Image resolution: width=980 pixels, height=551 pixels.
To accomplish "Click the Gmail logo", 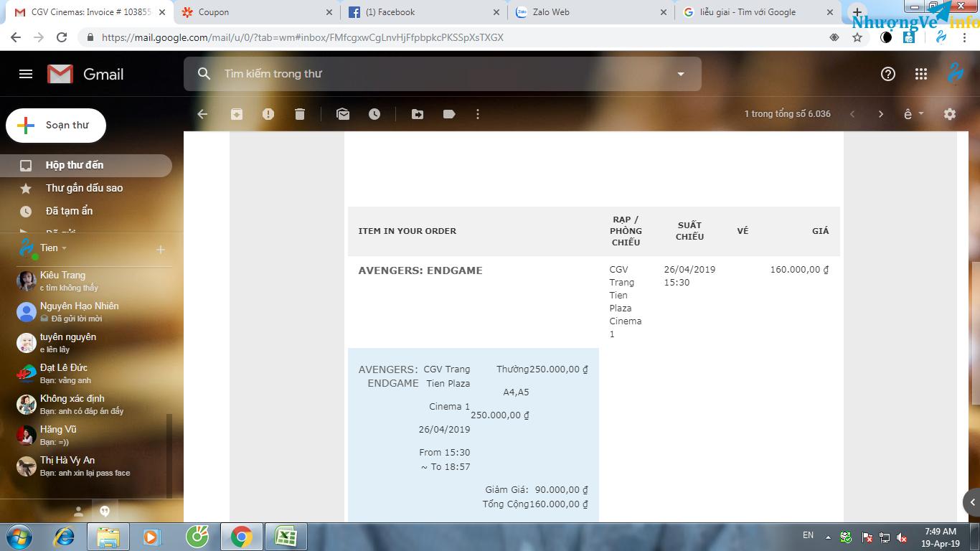I will [85, 74].
